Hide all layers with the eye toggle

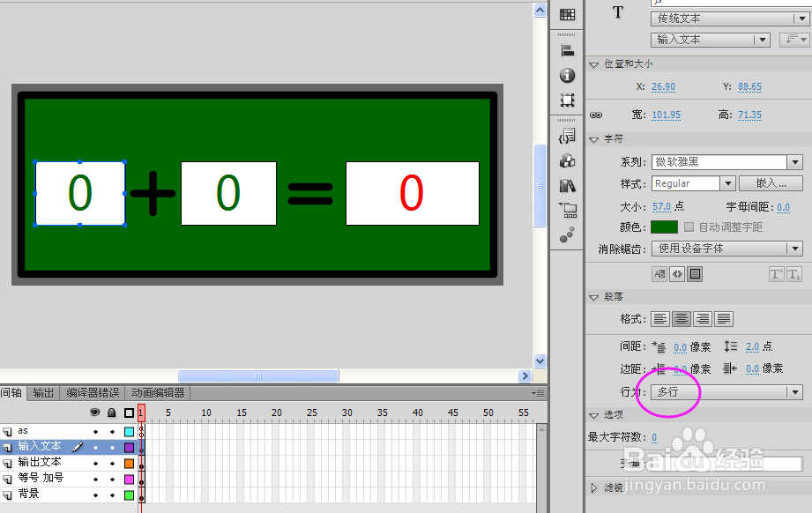(93, 413)
